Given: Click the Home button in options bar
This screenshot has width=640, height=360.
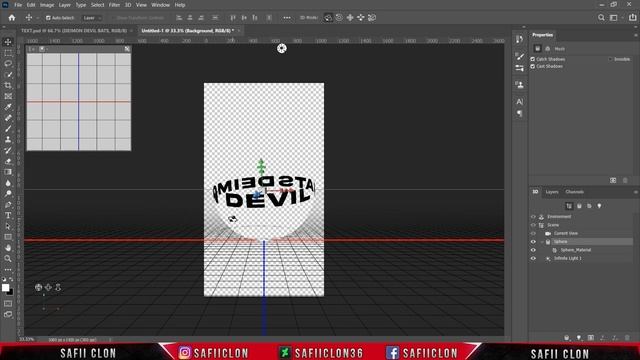Looking at the screenshot, I should click(x=12, y=18).
